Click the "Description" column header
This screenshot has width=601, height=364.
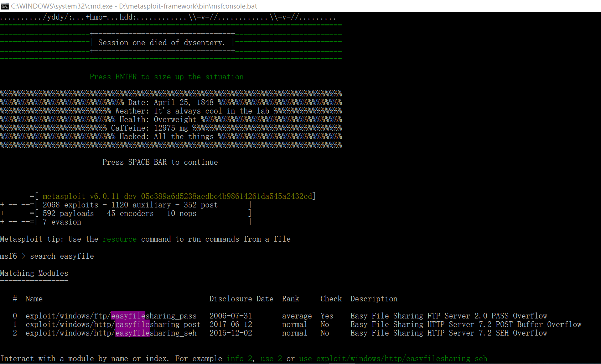(x=374, y=299)
